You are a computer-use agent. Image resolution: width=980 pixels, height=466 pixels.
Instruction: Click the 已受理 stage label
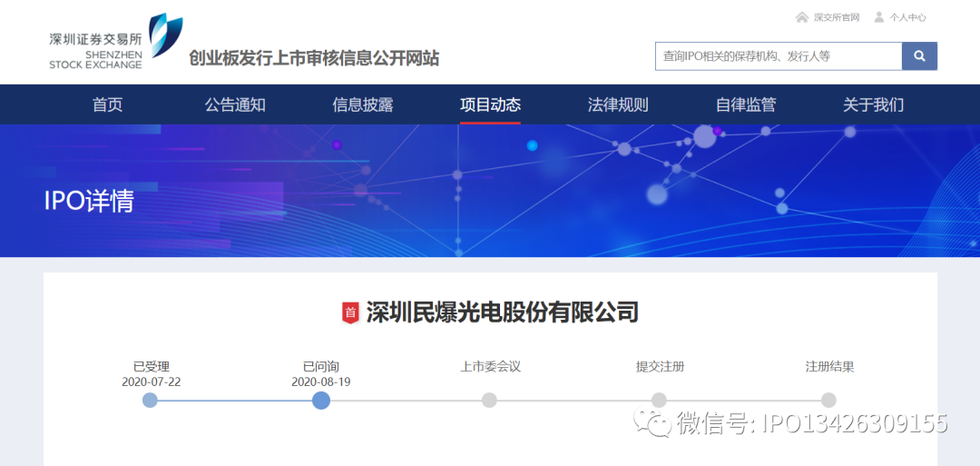coord(152,367)
